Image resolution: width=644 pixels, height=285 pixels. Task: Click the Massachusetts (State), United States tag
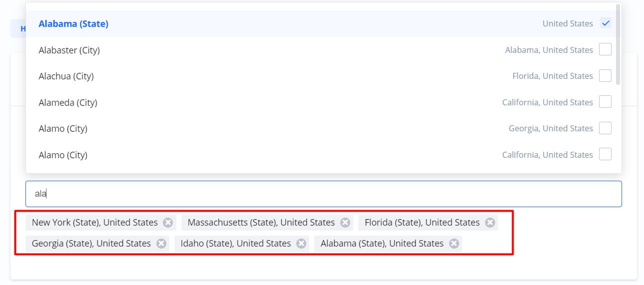[x=261, y=223]
